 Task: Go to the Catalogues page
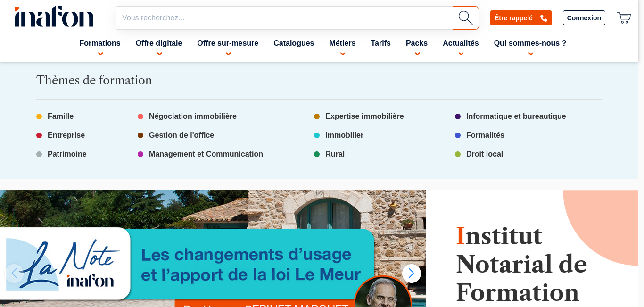coord(294,43)
